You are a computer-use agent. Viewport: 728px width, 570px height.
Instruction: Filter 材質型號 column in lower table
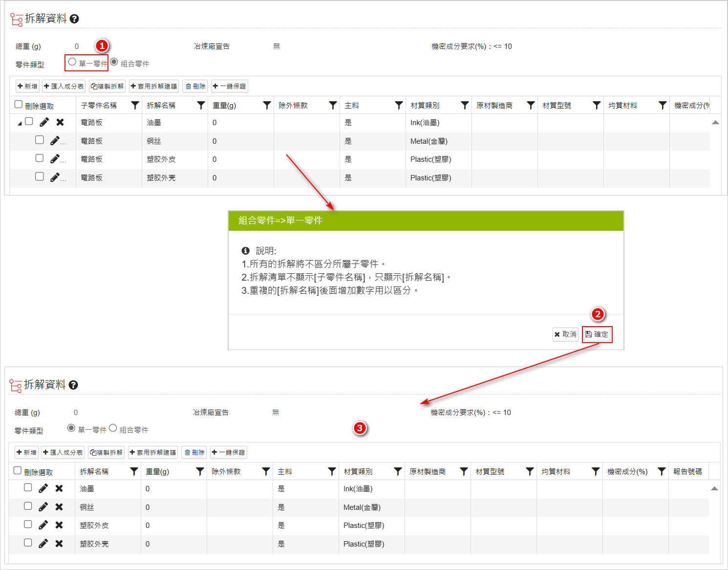point(530,471)
